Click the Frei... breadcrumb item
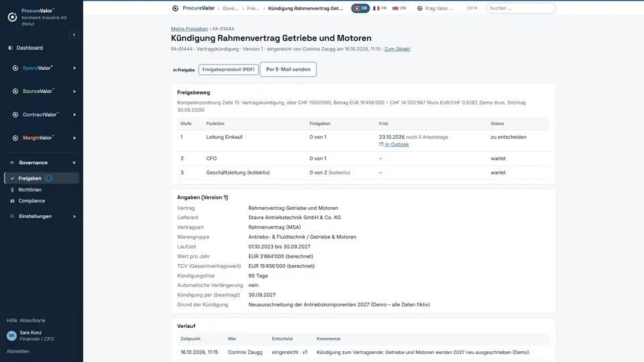644x362 pixels. click(x=253, y=8)
